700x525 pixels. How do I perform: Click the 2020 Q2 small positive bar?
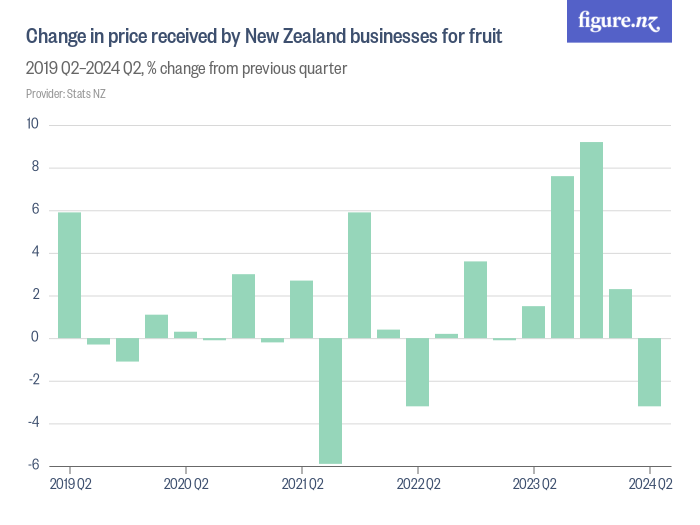(x=185, y=334)
